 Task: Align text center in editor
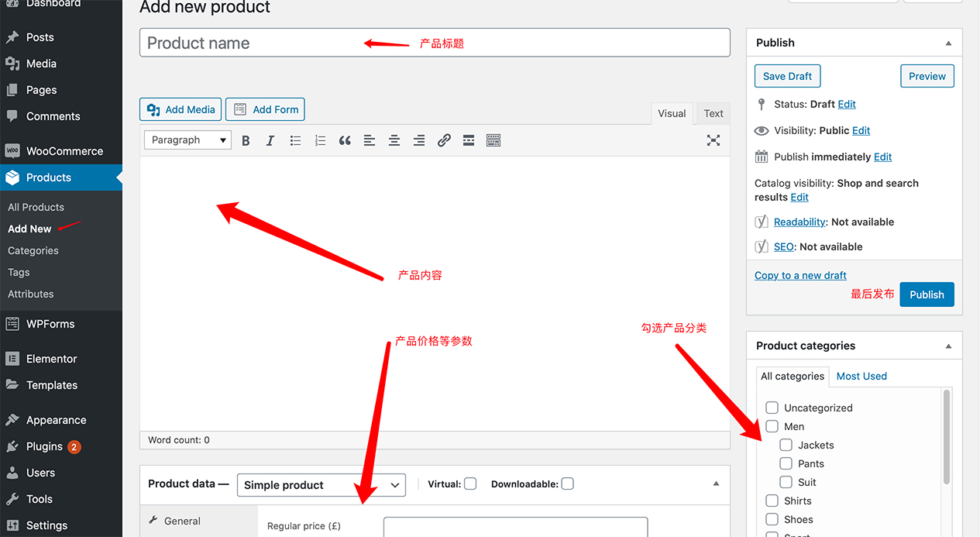[394, 140]
